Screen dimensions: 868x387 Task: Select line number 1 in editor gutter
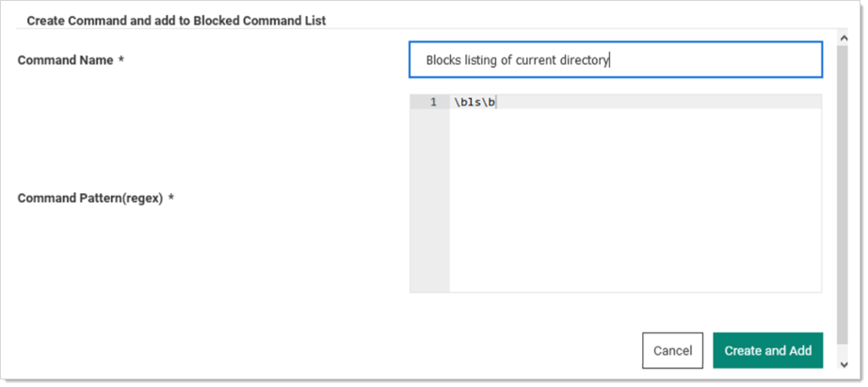pyautogui.click(x=433, y=102)
